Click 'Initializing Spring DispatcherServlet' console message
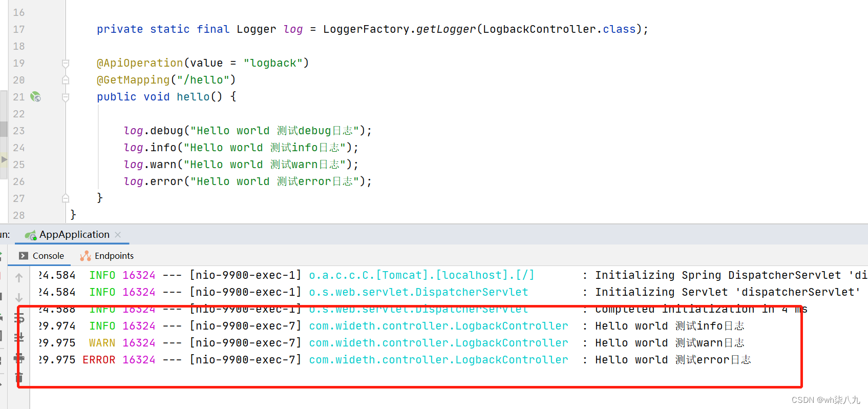The height and width of the screenshot is (409, 868). click(x=731, y=275)
